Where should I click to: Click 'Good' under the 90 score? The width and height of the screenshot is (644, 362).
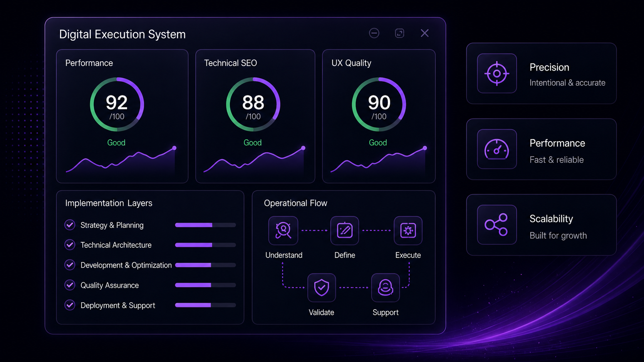(x=378, y=143)
